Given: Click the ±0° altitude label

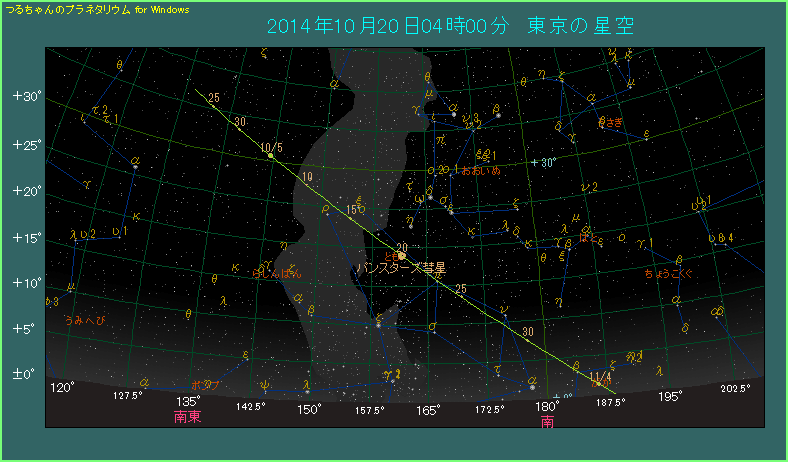Looking at the screenshot, I should coord(25,375).
